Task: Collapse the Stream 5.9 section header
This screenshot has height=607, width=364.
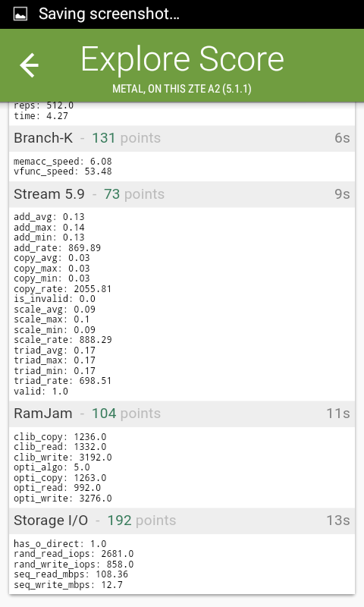Action: [182, 194]
